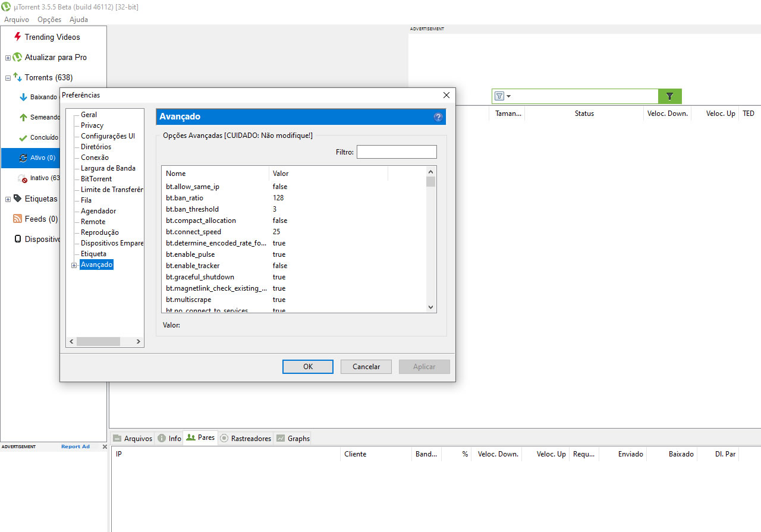Select the Baixando download arrow icon
Screen dimensions: 761x532
click(x=23, y=97)
